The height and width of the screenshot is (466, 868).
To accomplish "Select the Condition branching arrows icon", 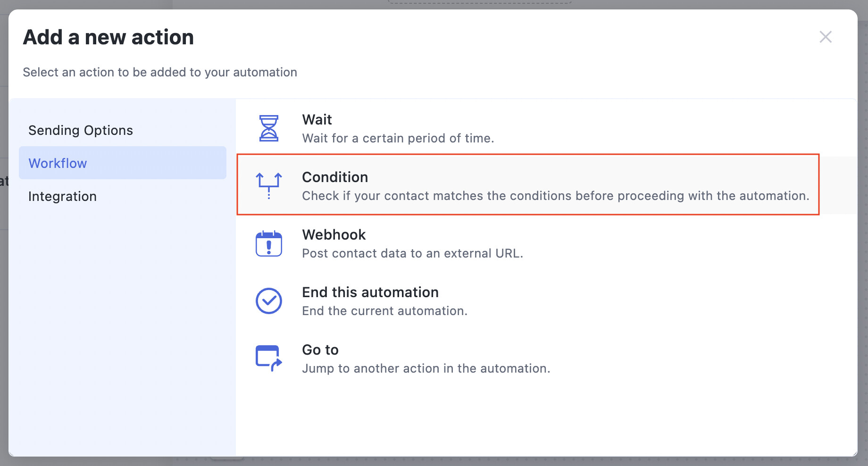I will pos(269,186).
